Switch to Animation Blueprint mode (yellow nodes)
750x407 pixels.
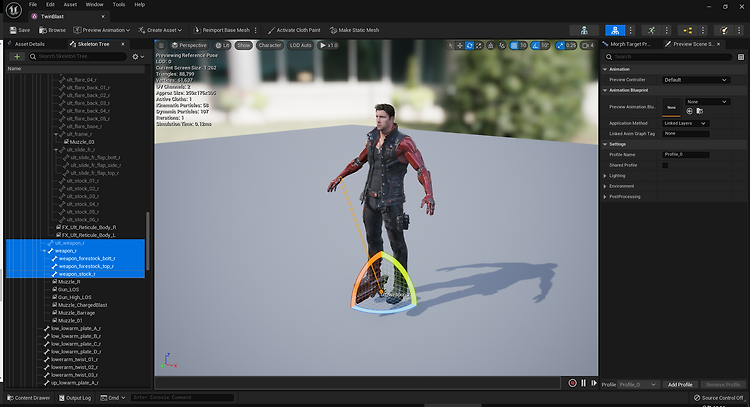(x=688, y=31)
